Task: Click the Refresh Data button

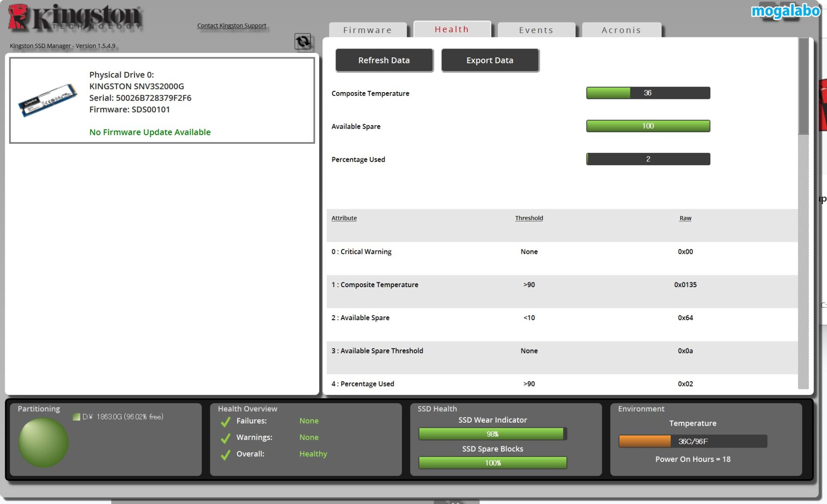Action: point(384,60)
